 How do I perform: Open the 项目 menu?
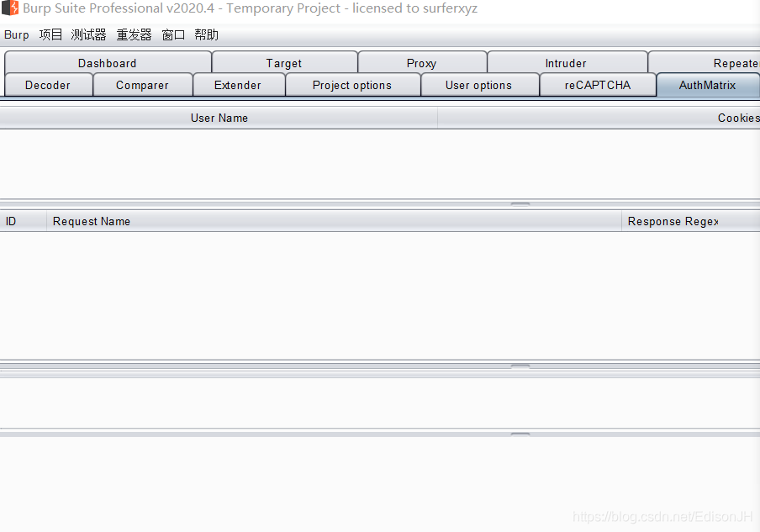pyautogui.click(x=50, y=34)
